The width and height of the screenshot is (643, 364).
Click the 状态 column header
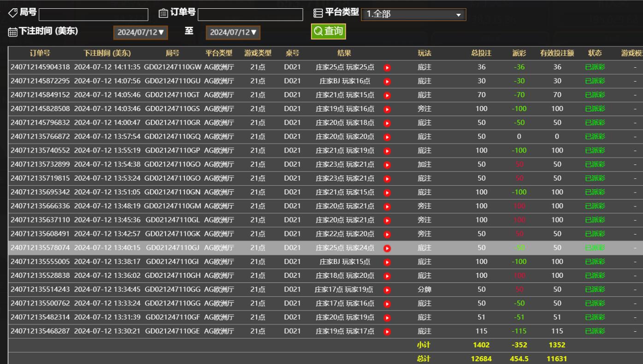595,53
